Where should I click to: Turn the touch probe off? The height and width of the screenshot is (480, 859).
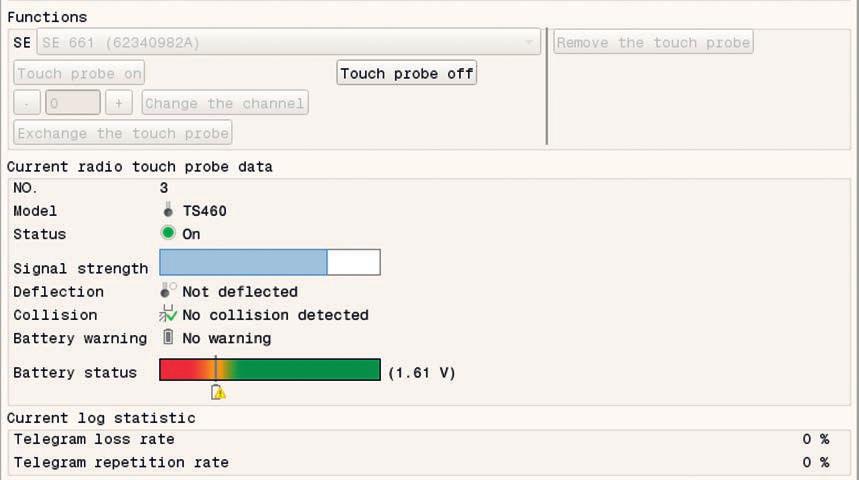tap(406, 73)
